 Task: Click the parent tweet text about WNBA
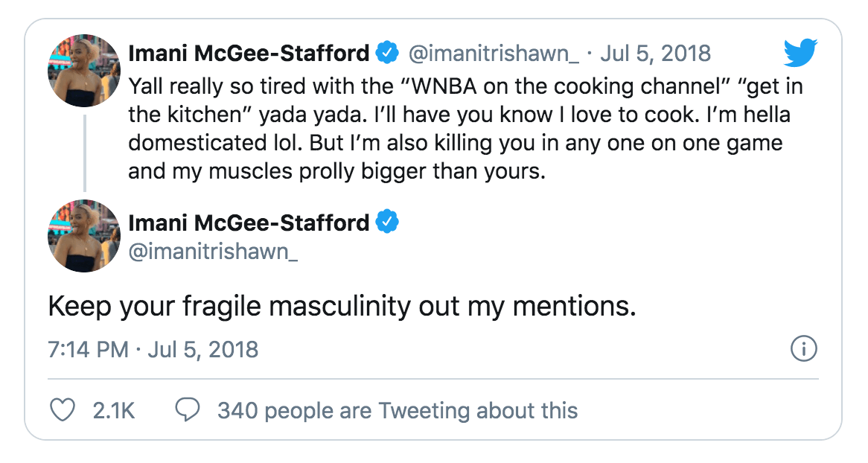pyautogui.click(x=454, y=128)
